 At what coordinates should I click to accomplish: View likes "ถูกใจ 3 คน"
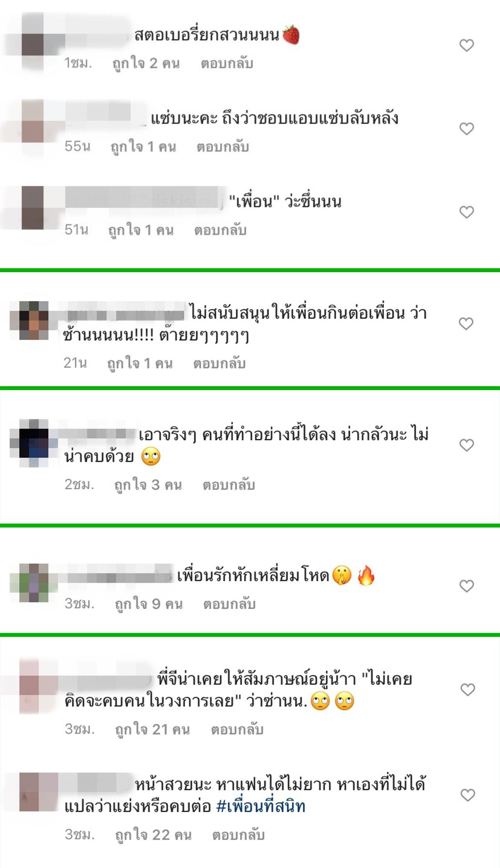tap(148, 485)
